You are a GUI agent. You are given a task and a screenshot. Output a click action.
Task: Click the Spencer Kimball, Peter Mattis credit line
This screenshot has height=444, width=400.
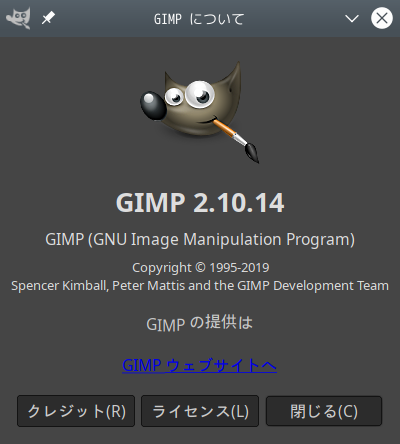(200, 286)
